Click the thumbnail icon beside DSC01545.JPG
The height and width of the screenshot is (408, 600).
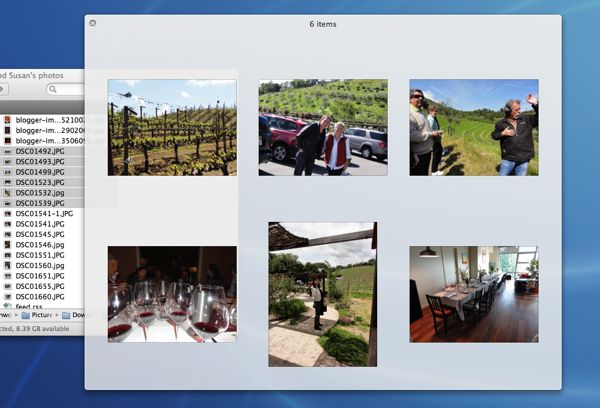pyautogui.click(x=7, y=234)
